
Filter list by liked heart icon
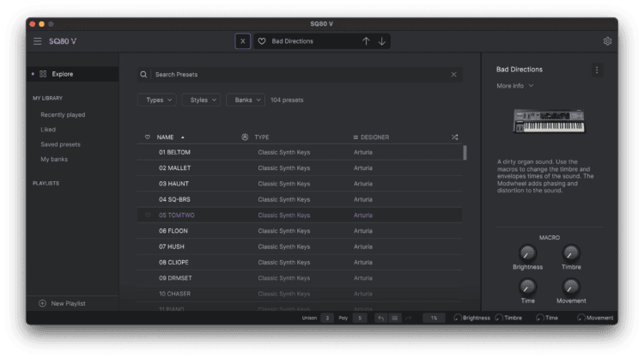tap(148, 137)
